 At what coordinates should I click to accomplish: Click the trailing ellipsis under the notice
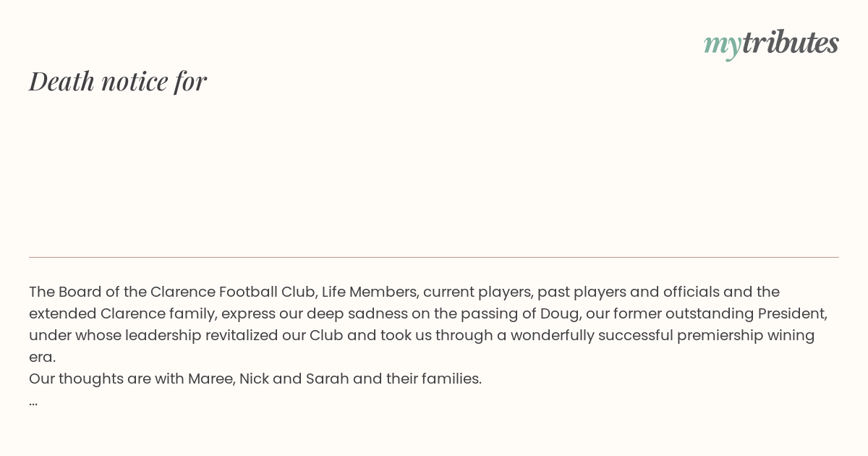point(33,401)
